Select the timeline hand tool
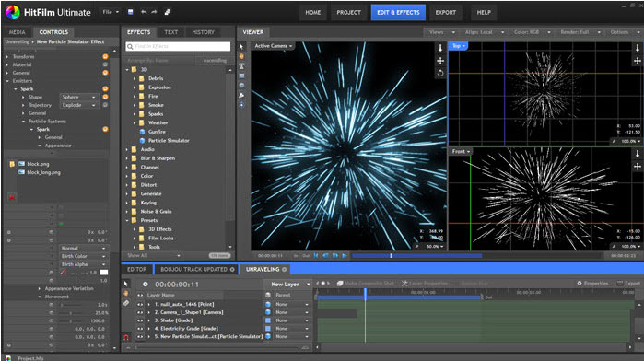 click(126, 293)
